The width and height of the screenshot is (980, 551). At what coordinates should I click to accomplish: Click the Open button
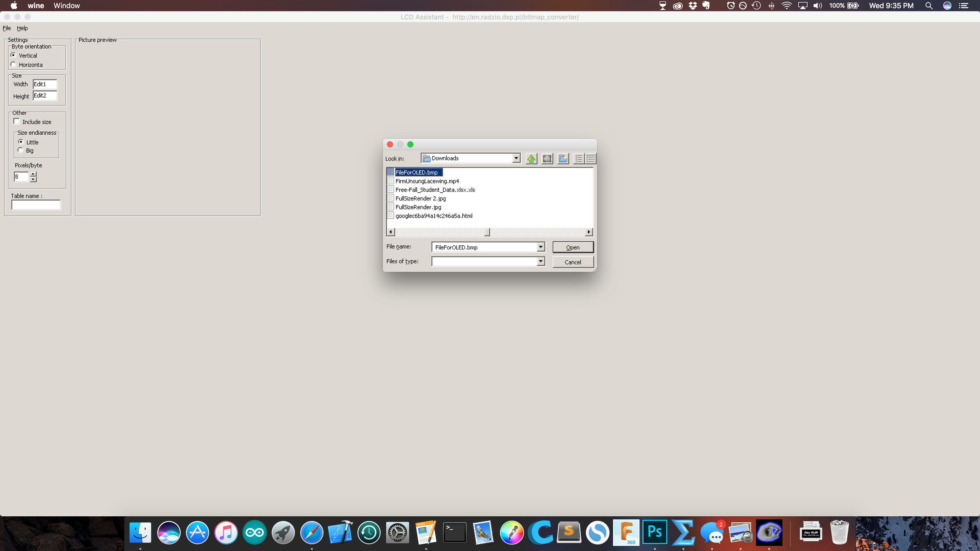tap(572, 247)
